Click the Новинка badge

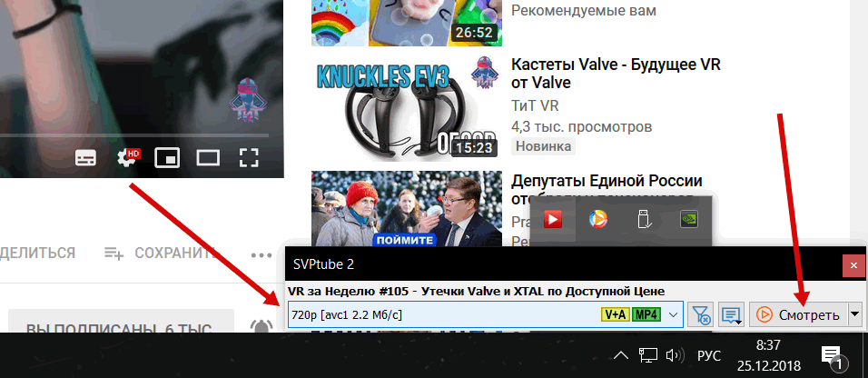pos(544,147)
